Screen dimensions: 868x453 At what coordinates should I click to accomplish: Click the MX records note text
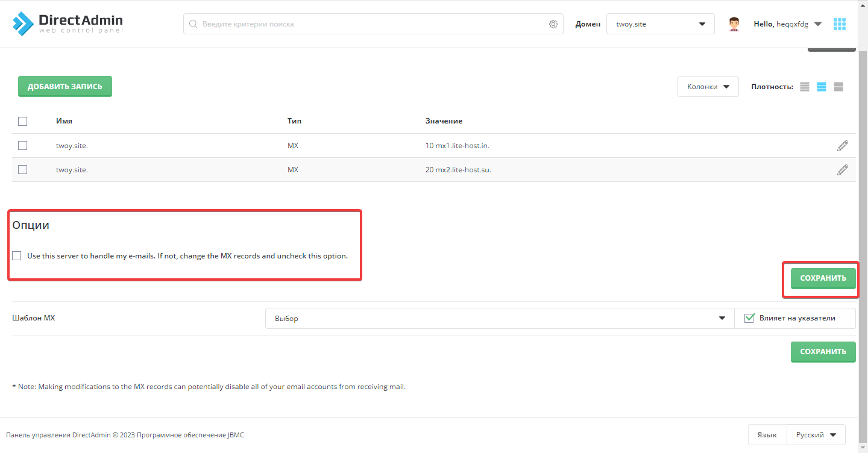point(209,387)
